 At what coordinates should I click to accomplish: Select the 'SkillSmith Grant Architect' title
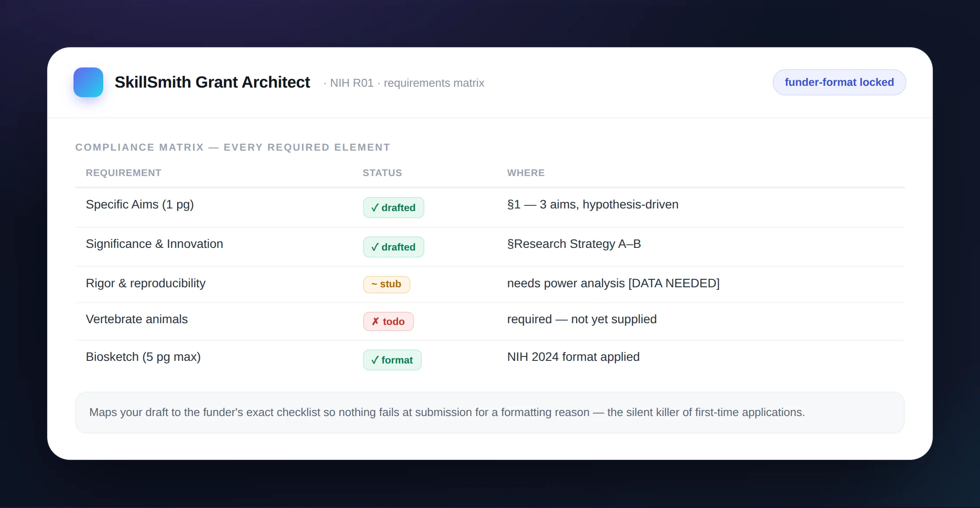[x=212, y=82]
